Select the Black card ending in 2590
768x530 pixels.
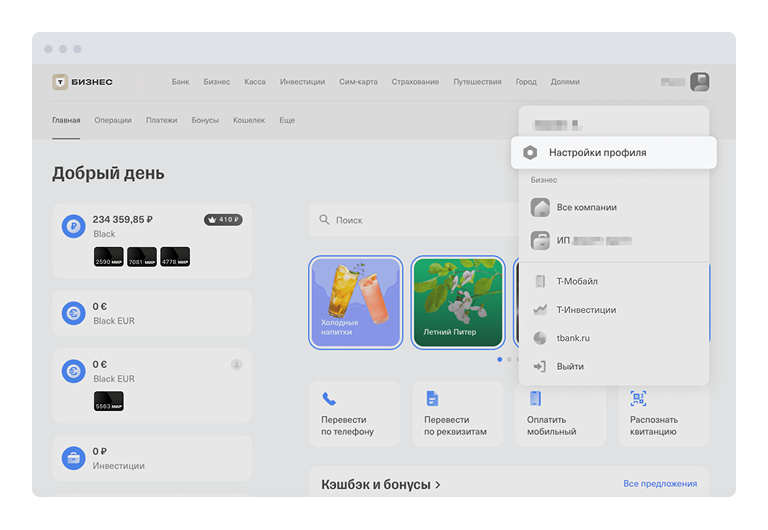[x=108, y=258]
